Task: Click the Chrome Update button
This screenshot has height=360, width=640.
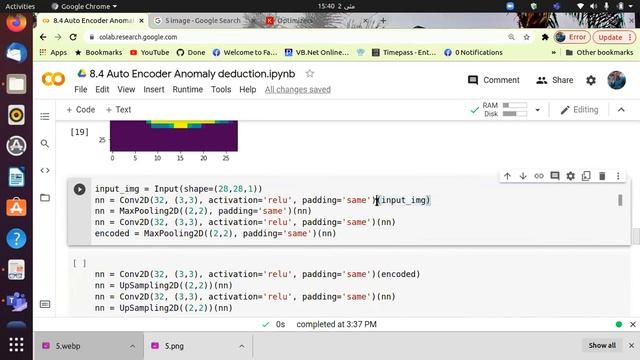Action: 614,37
